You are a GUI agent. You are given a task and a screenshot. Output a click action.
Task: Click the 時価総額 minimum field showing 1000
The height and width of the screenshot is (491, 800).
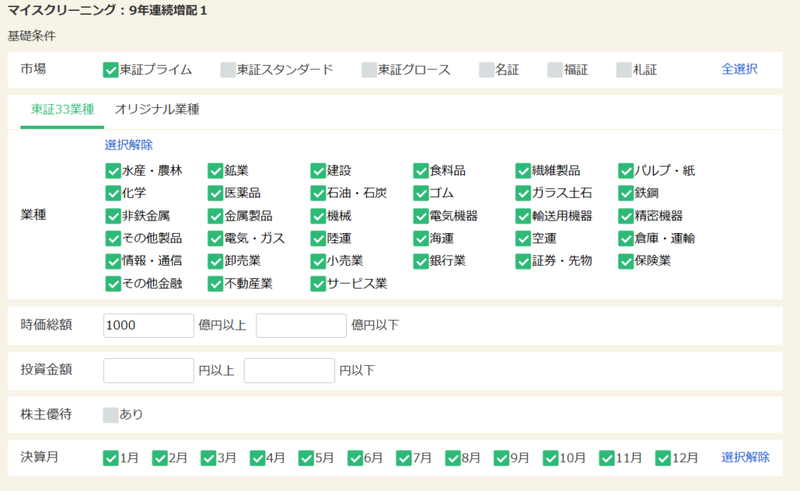pos(148,325)
